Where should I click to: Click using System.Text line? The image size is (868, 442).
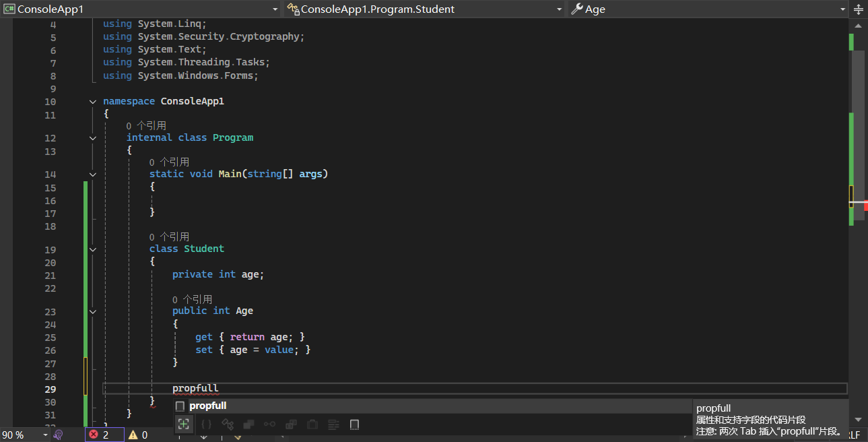[x=155, y=49]
